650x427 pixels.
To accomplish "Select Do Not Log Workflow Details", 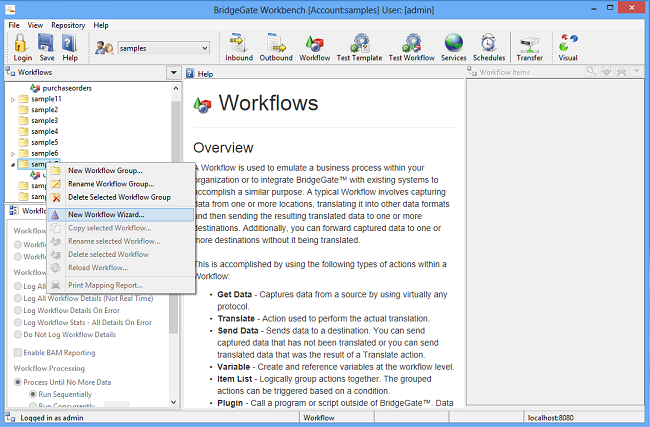I will coord(17,333).
